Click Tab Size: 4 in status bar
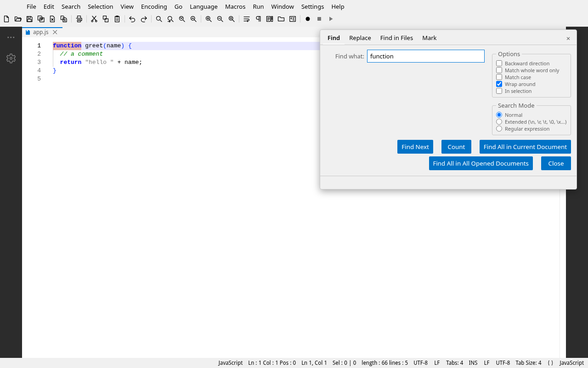This screenshot has width=588, height=368. point(528,363)
